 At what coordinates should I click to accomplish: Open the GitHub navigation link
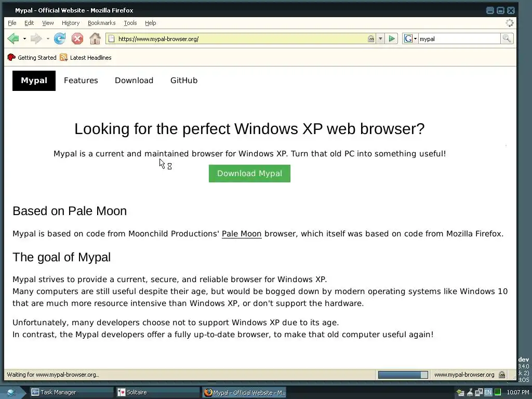coord(184,81)
